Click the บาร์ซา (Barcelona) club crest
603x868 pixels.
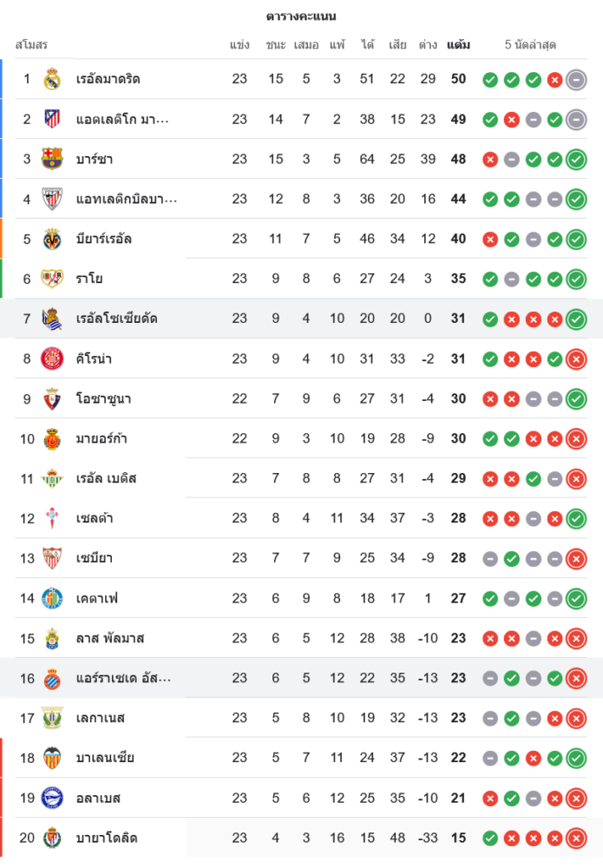tap(52, 160)
